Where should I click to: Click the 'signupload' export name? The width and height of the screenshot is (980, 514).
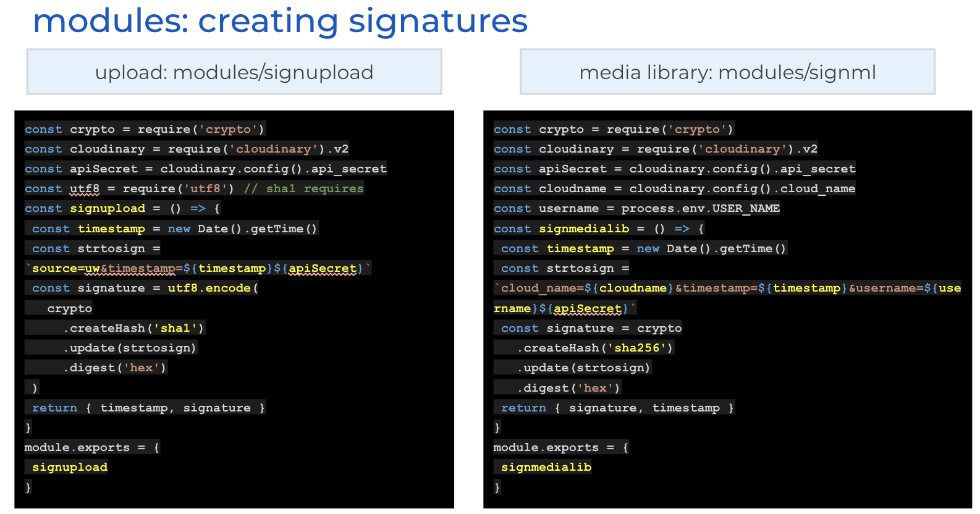[x=70, y=467]
